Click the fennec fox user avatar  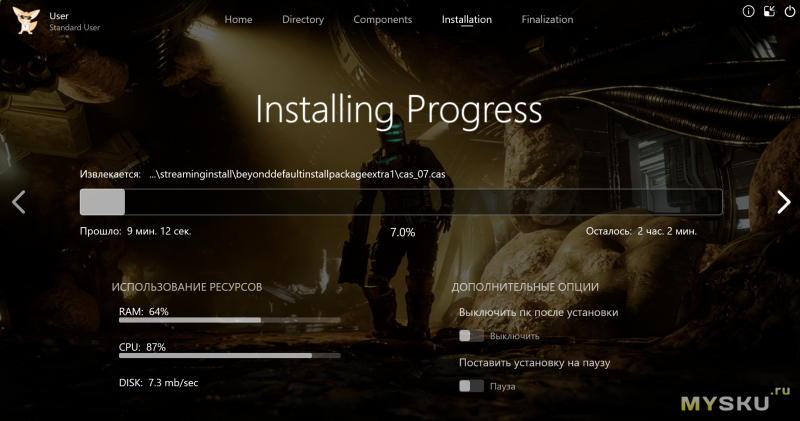tap(26, 19)
